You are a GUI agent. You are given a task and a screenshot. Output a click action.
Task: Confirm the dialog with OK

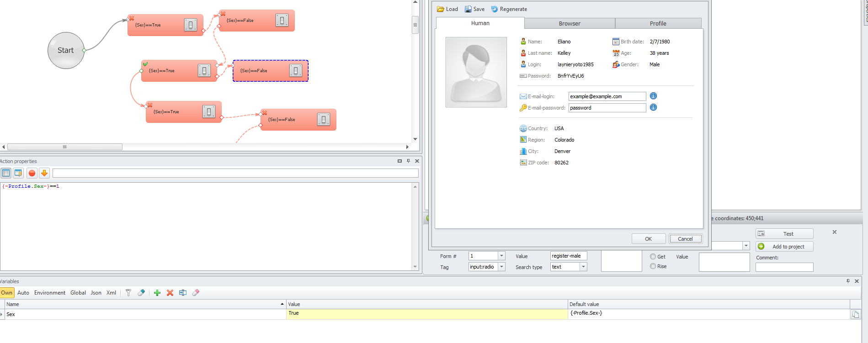pos(648,239)
